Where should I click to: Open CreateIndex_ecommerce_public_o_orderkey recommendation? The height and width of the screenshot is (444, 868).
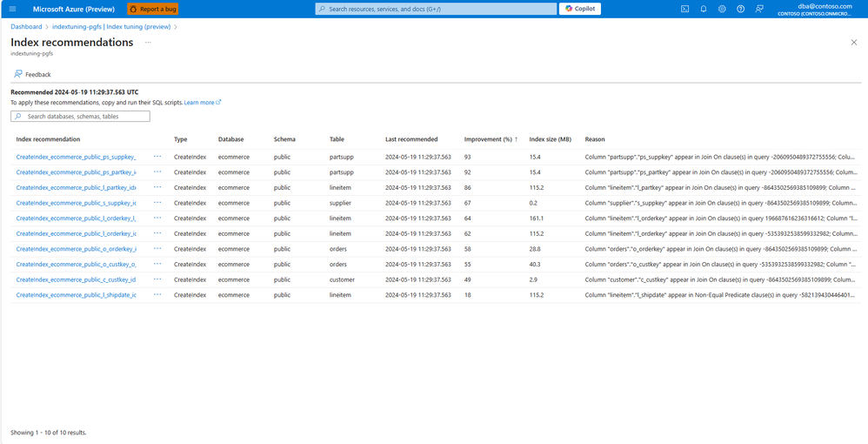click(76, 249)
